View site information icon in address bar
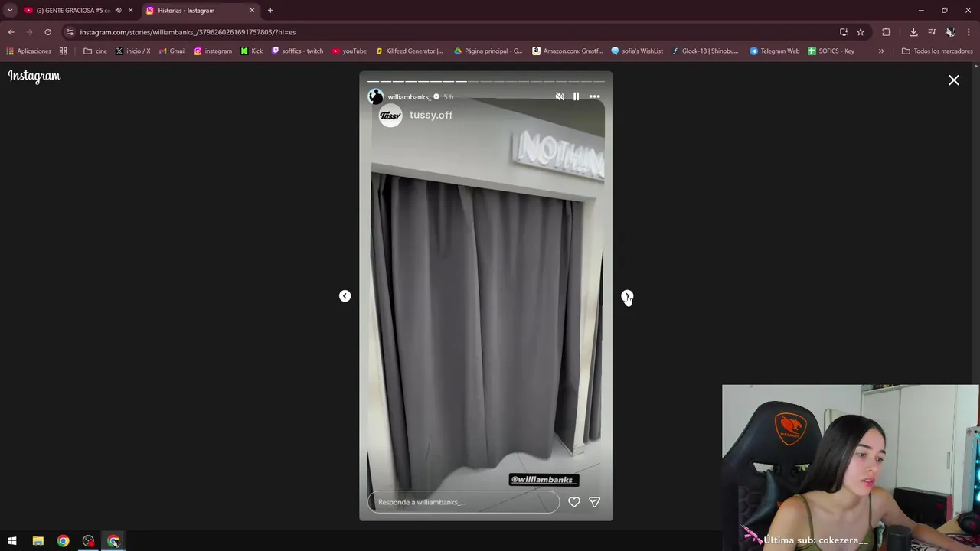This screenshot has height=551, width=980. pyautogui.click(x=70, y=32)
